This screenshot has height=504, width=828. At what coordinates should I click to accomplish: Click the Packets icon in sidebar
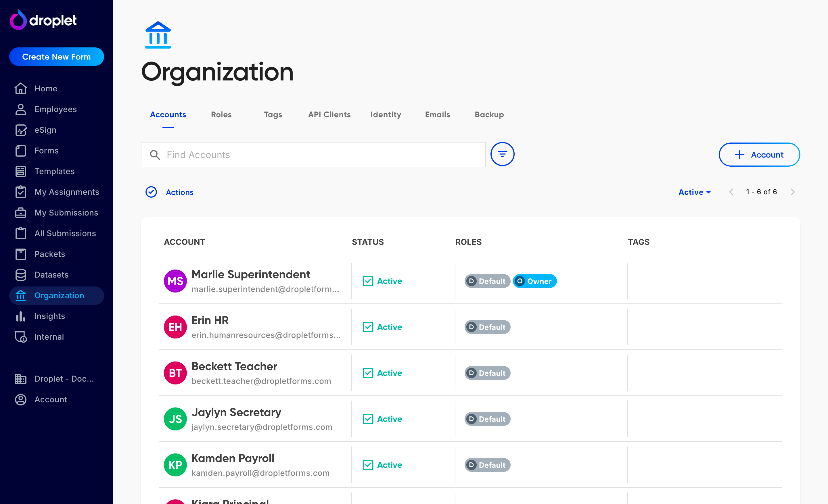[20, 254]
